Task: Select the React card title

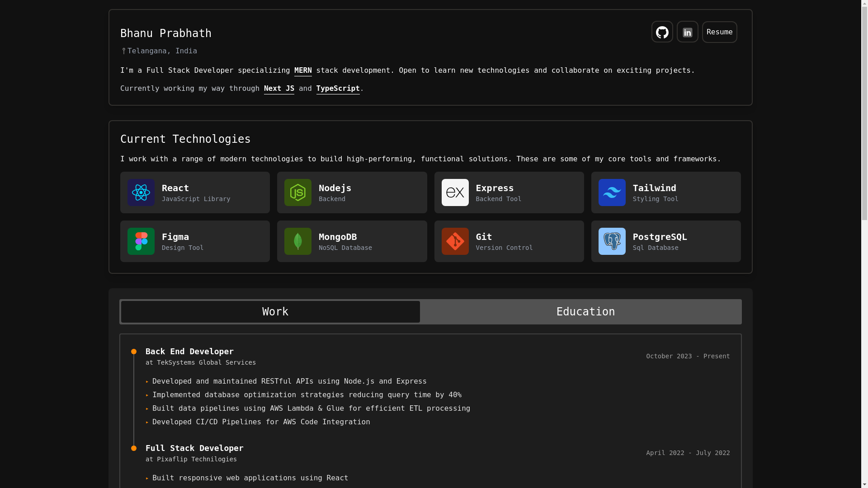Action: [175, 188]
